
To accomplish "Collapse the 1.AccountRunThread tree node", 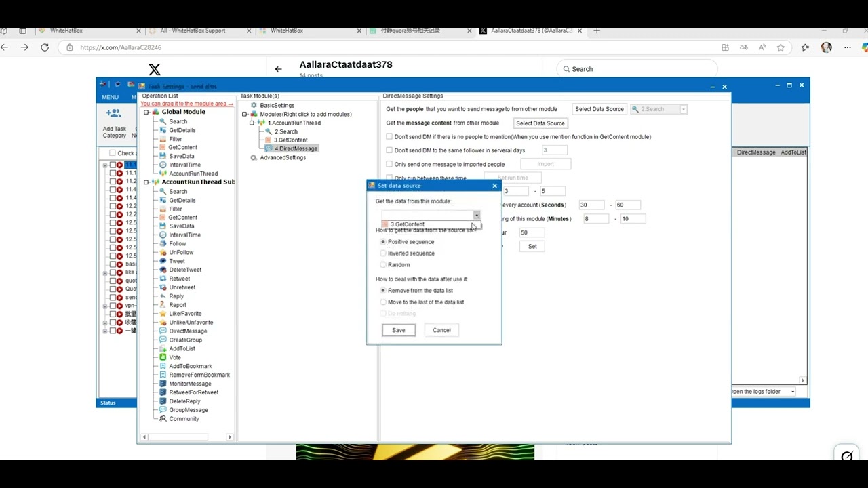I will [252, 123].
